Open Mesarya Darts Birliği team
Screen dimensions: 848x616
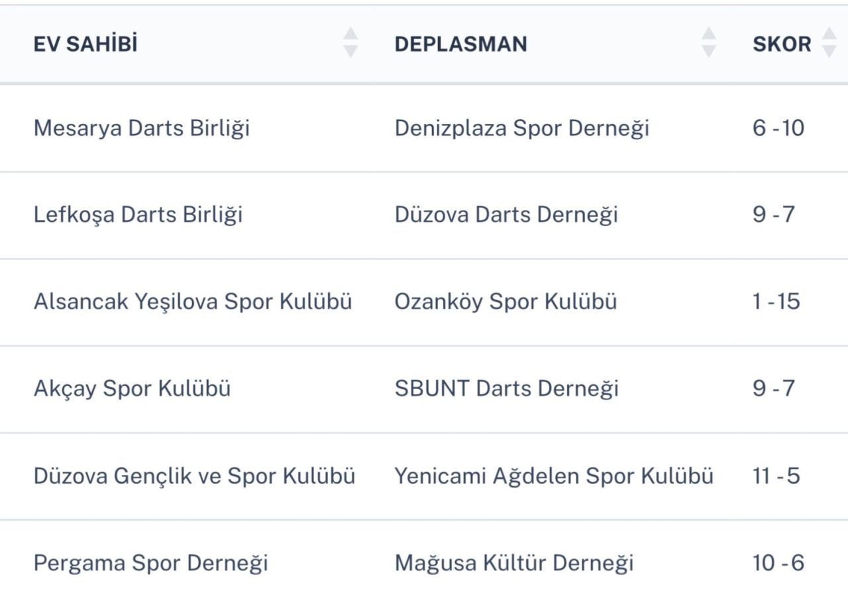pos(142,128)
